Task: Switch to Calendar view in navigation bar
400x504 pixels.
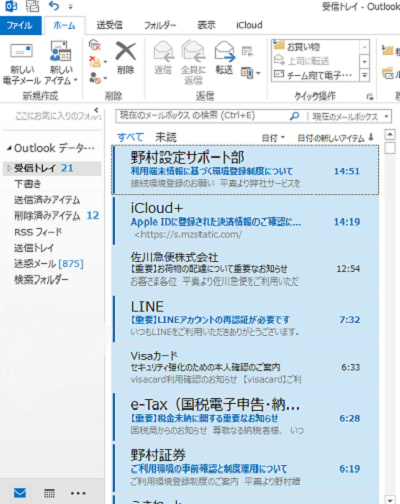Action: (x=49, y=493)
